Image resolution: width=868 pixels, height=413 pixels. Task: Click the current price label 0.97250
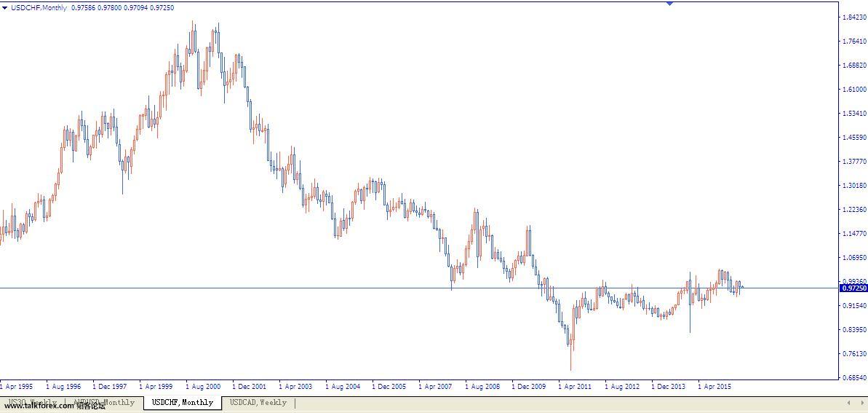click(x=853, y=288)
